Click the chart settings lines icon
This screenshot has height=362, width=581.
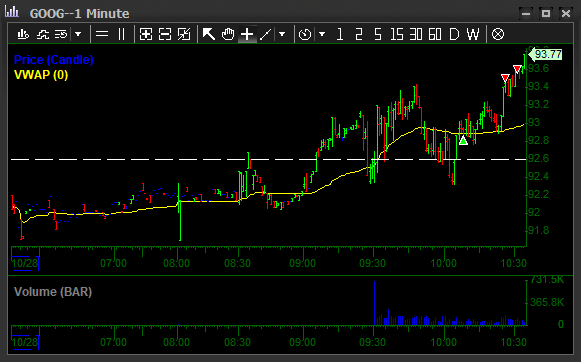61,34
